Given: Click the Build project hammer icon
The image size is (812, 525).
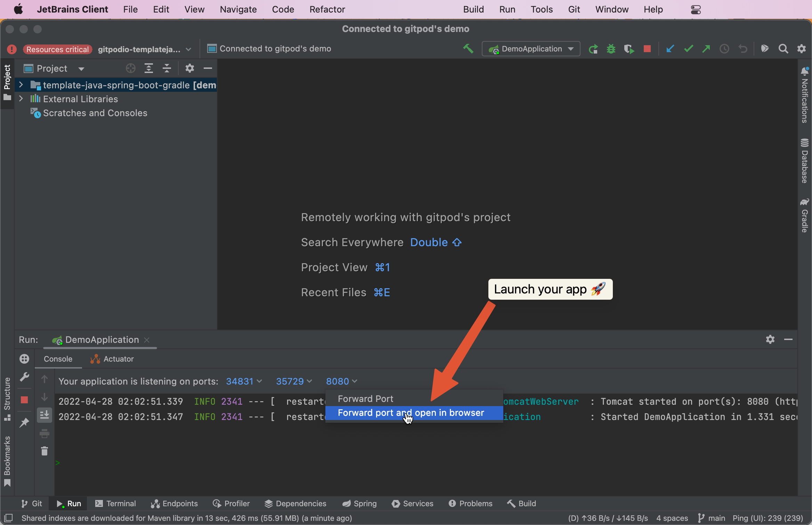Looking at the screenshot, I should pyautogui.click(x=468, y=49).
